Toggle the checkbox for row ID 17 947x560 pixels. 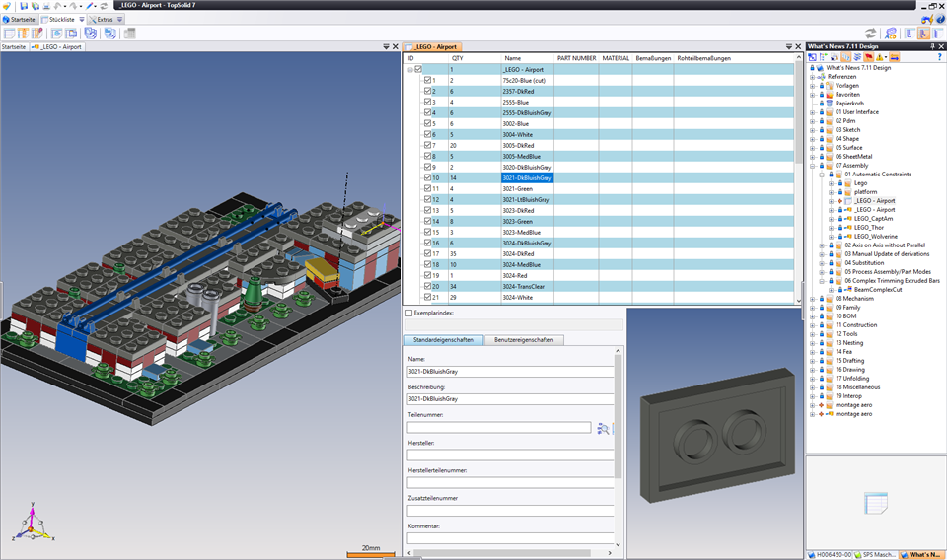tap(427, 254)
